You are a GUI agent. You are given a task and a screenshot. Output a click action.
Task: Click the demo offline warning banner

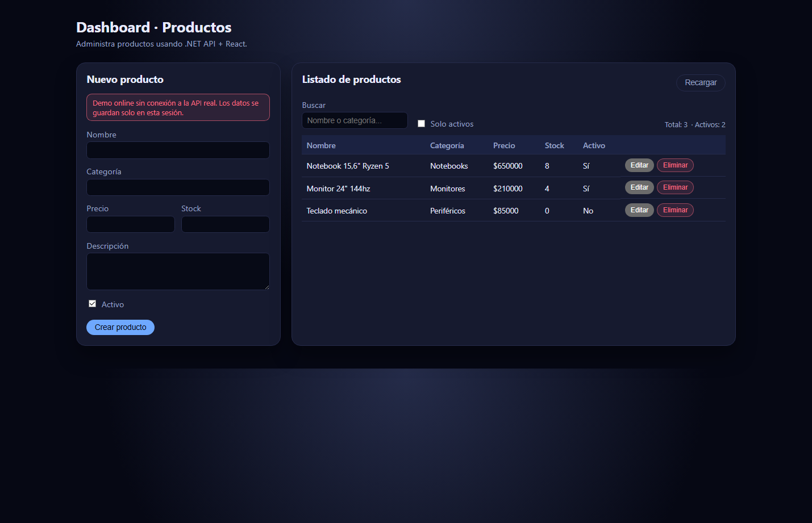click(x=178, y=107)
